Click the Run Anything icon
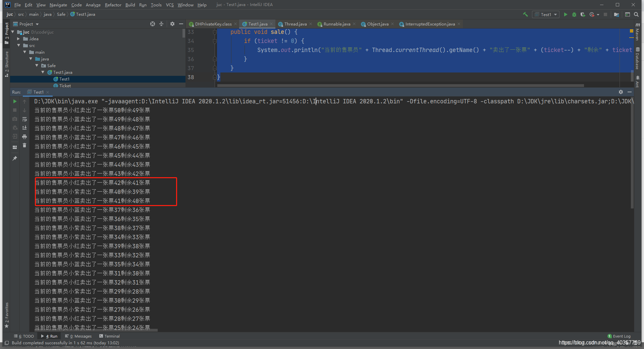The height and width of the screenshot is (349, 644). coord(628,14)
